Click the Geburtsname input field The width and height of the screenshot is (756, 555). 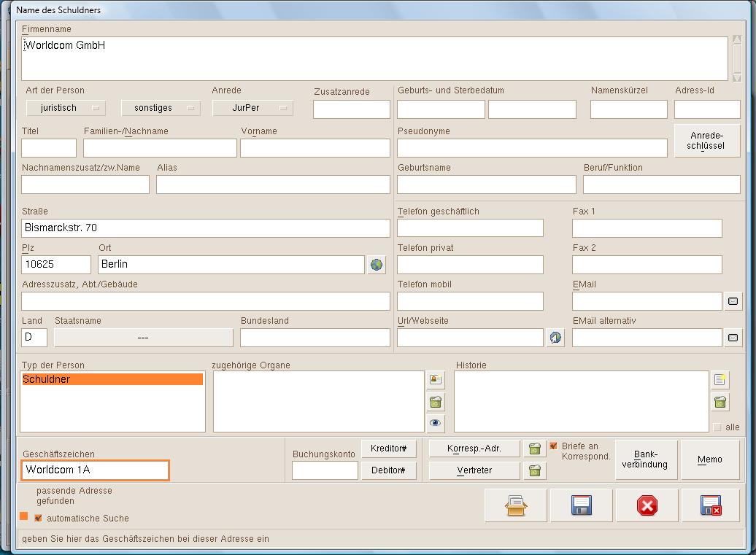tap(487, 185)
